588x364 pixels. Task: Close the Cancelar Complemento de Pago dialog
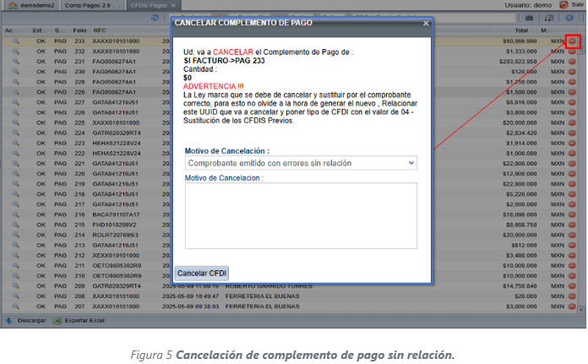(426, 23)
